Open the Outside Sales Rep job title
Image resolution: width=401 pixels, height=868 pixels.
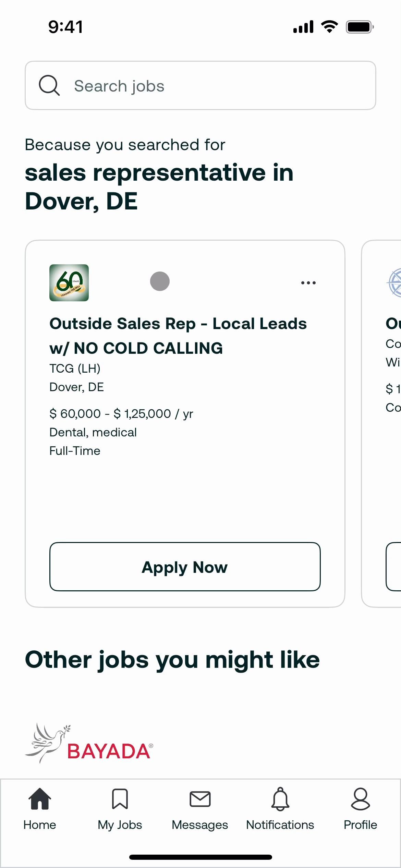178,336
